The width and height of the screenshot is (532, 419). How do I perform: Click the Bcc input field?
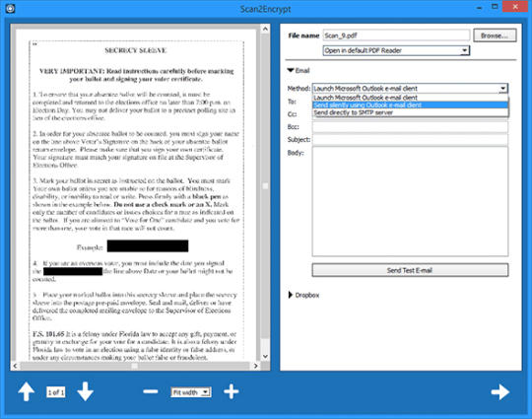[x=410, y=126]
